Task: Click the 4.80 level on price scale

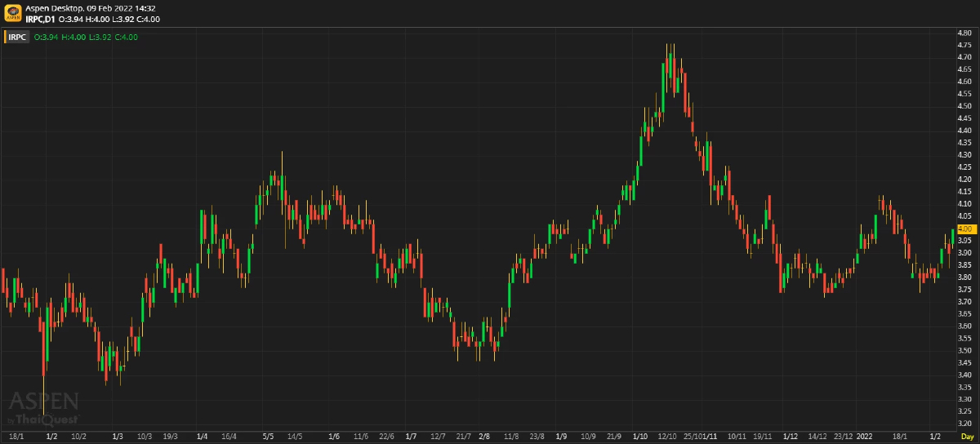Action: point(964,33)
